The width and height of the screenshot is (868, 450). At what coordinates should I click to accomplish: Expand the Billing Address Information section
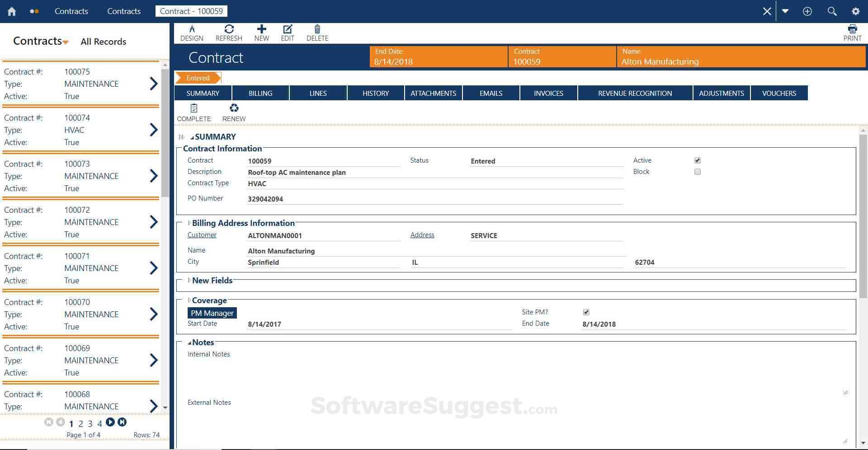189,223
